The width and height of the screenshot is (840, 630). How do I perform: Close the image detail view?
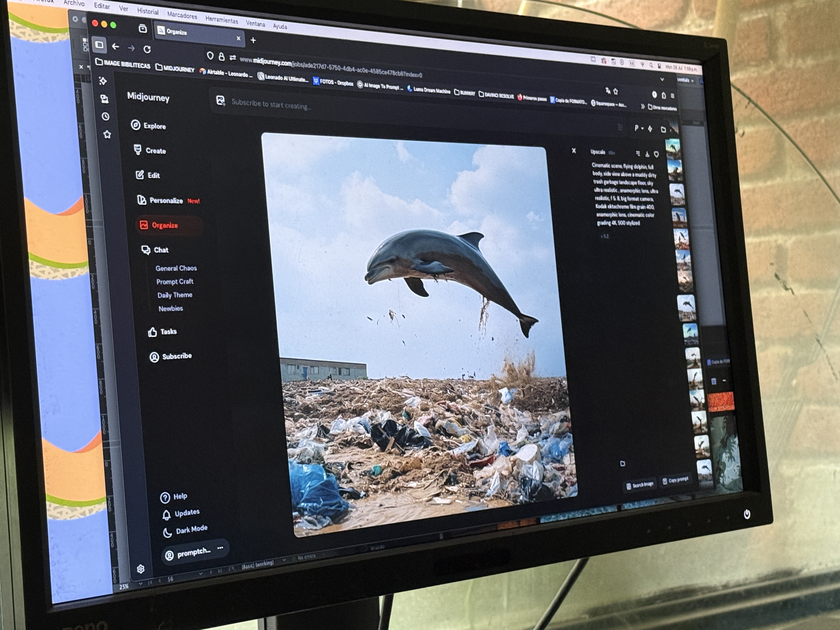(x=574, y=151)
